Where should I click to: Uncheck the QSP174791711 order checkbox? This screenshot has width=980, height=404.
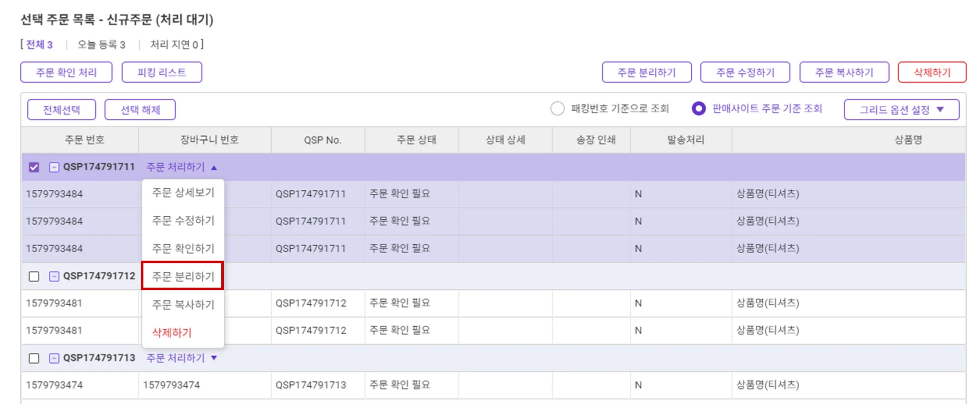point(34,167)
